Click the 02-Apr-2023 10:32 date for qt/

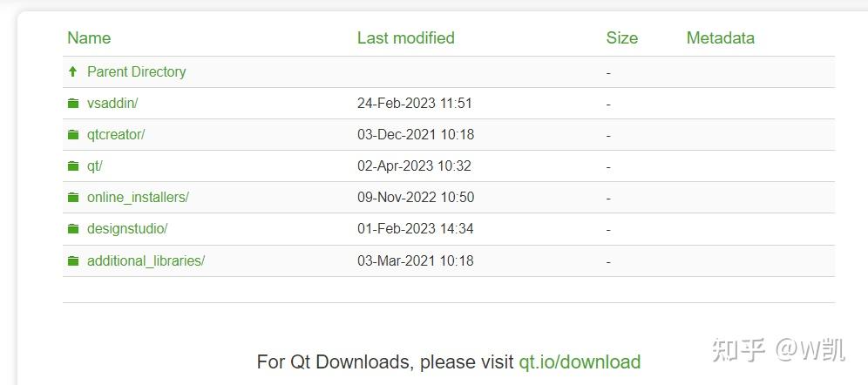tap(415, 165)
